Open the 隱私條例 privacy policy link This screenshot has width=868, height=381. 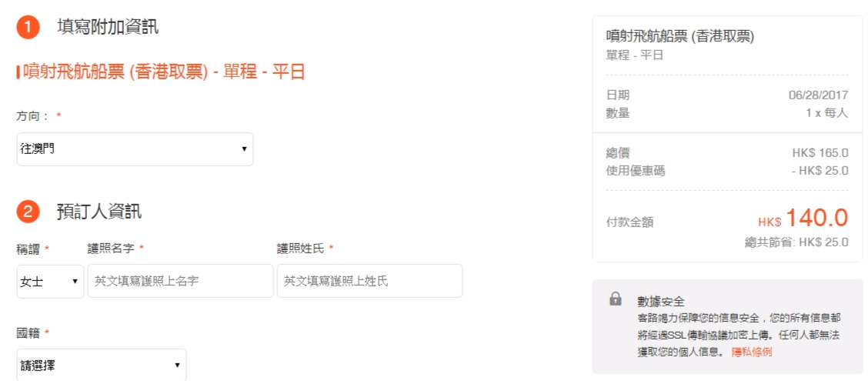click(751, 352)
